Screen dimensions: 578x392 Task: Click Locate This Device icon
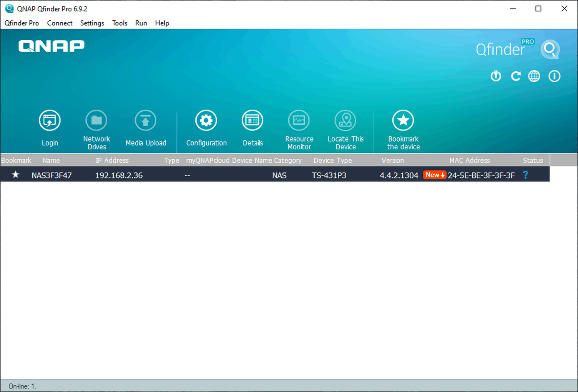[x=345, y=121]
